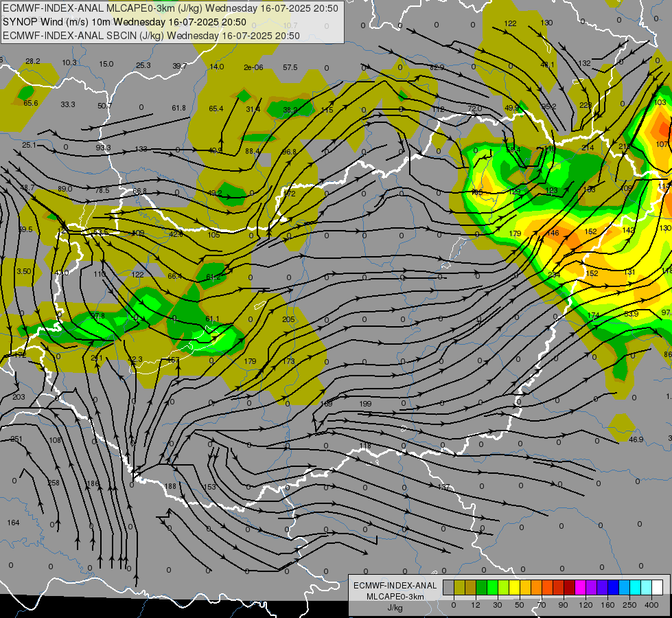
Task: Click the map value '78.5'
Action: [102, 190]
